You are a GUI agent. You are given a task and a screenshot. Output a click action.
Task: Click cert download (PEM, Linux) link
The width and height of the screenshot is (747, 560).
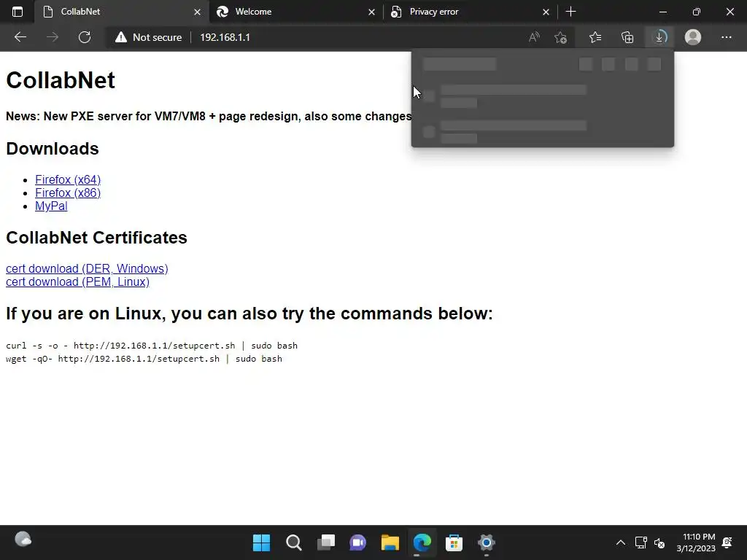point(77,282)
